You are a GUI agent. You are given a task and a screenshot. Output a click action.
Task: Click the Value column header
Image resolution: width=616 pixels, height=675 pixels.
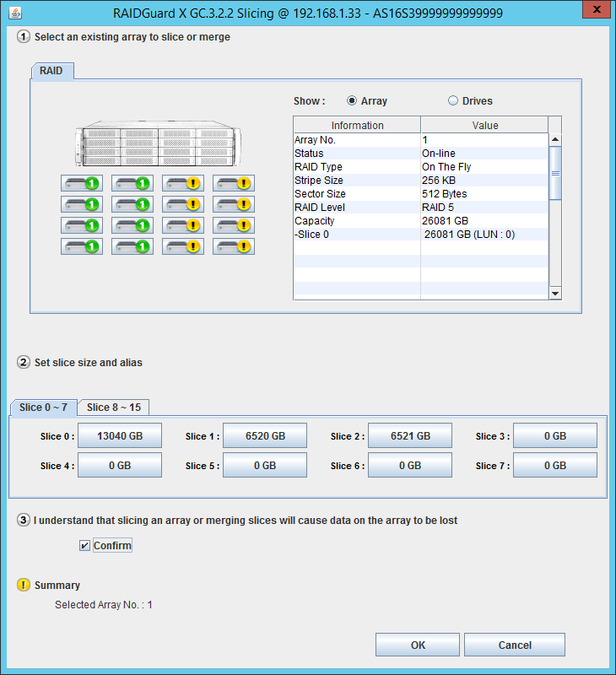pyautogui.click(x=484, y=125)
